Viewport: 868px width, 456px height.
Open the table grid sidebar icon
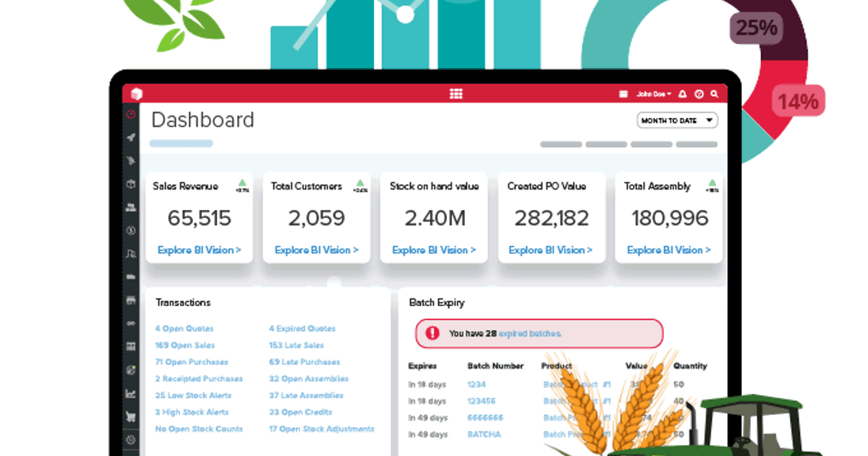(131, 347)
